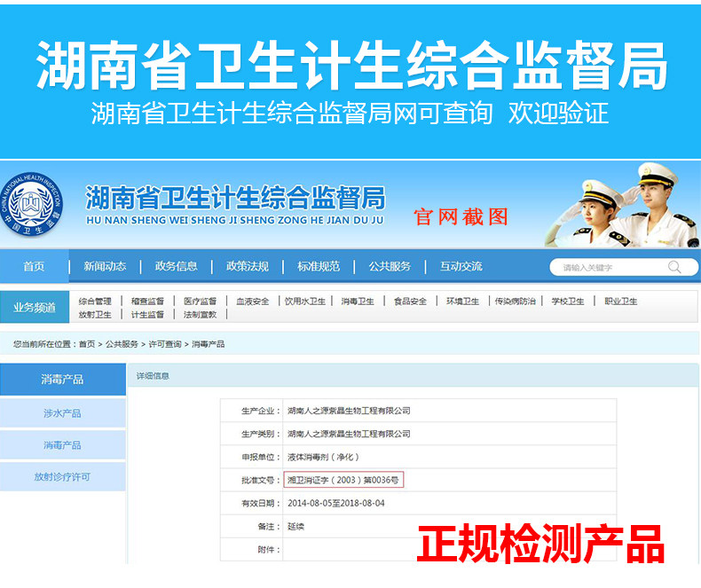Go to 医疗监督 channel link
The image size is (701, 588).
pyautogui.click(x=200, y=302)
